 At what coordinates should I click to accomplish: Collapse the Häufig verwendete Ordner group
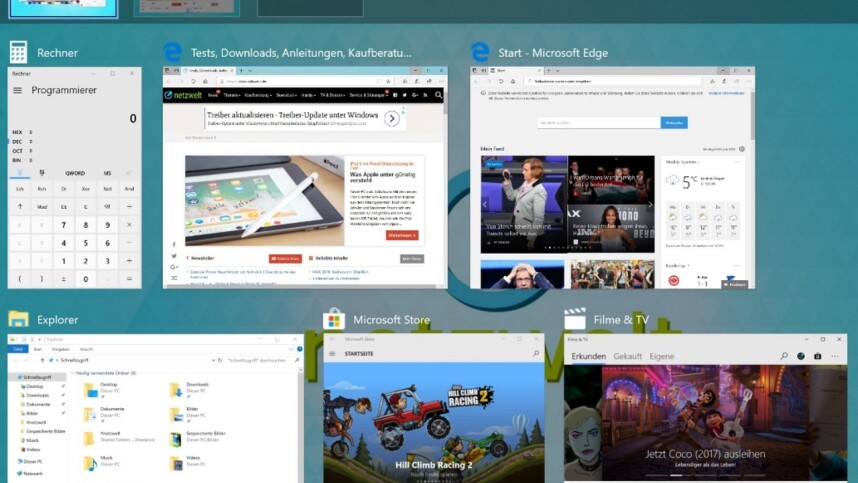(72, 373)
